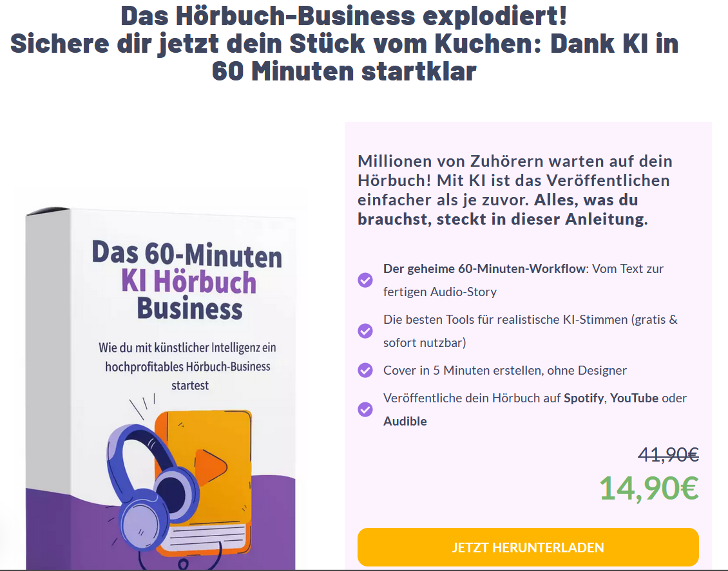The image size is (728, 571).
Task: Click the bold word Audible
Action: 405,421
